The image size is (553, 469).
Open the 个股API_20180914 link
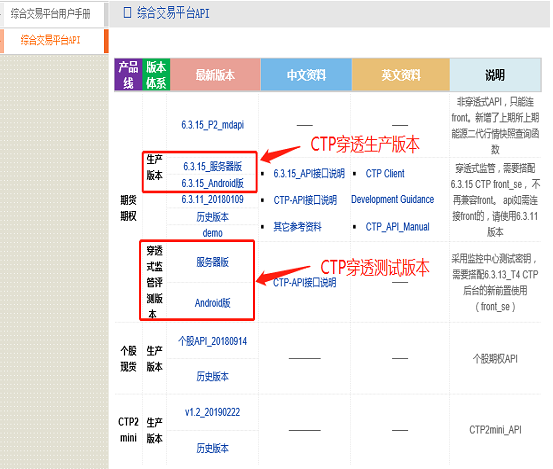[213, 341]
